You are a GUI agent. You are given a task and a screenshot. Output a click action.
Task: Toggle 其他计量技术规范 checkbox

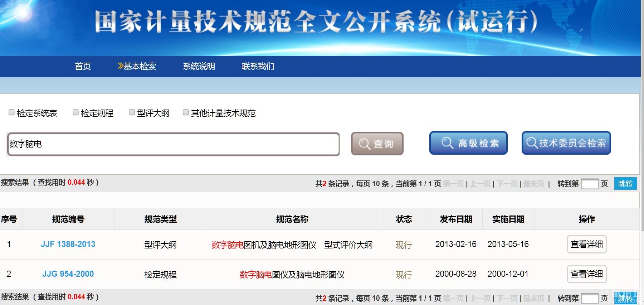click(x=186, y=112)
